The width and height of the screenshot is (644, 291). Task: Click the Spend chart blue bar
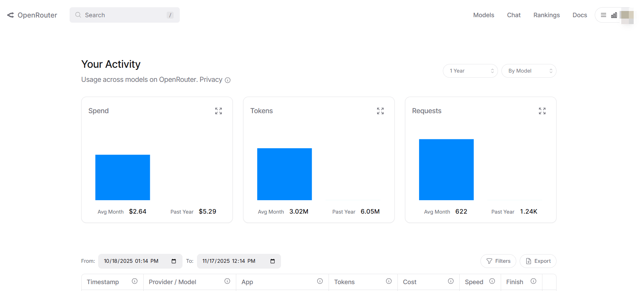pos(123,177)
